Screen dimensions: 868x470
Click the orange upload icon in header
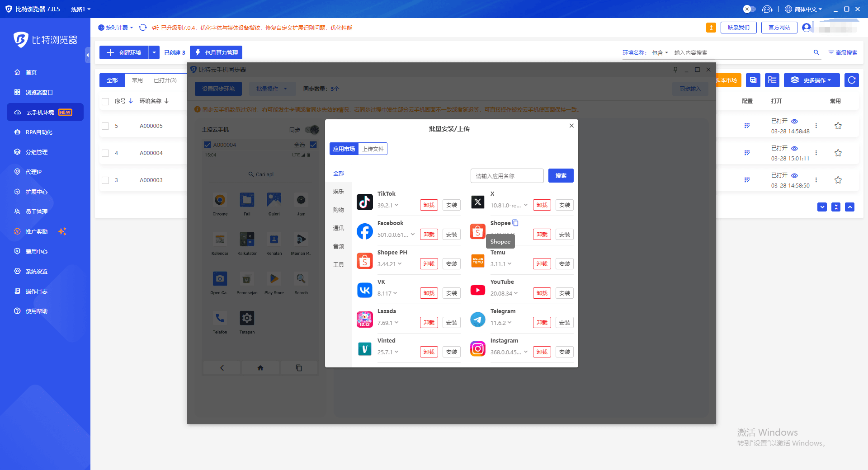[711, 28]
